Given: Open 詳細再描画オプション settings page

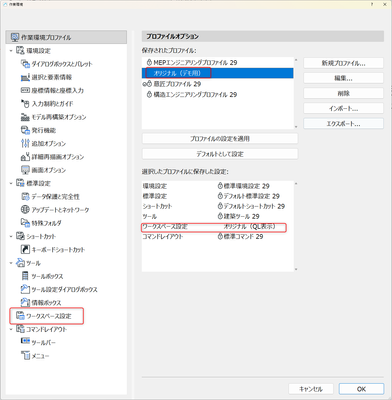Looking at the screenshot, I should (x=52, y=157).
